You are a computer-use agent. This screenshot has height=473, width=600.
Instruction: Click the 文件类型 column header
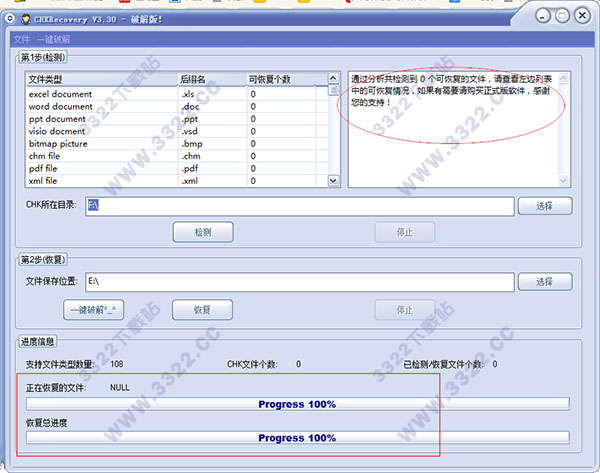pos(102,79)
